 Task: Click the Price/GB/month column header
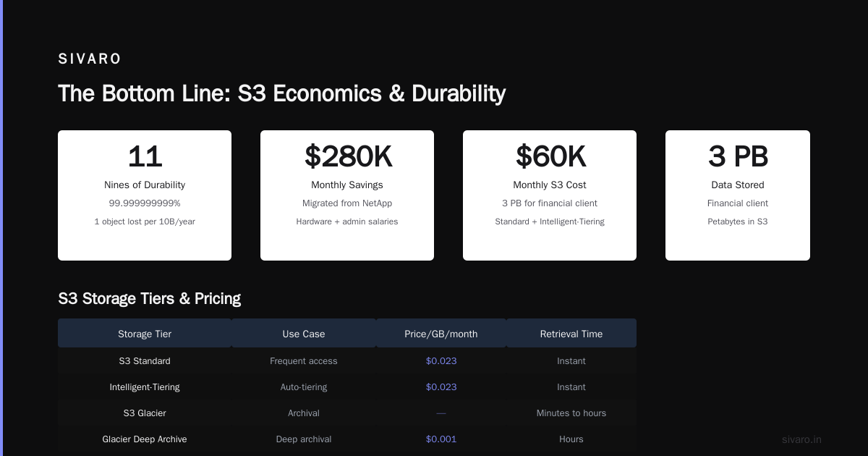pos(441,334)
